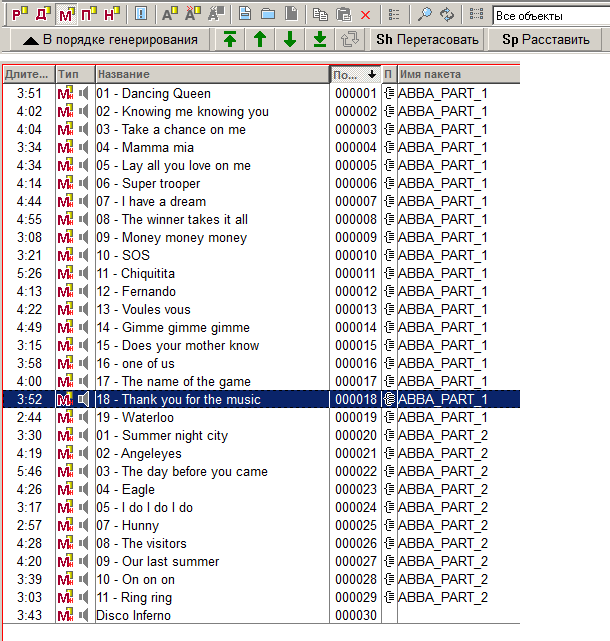
Task: Click the grayed swap arrows icon
Action: coord(350,40)
